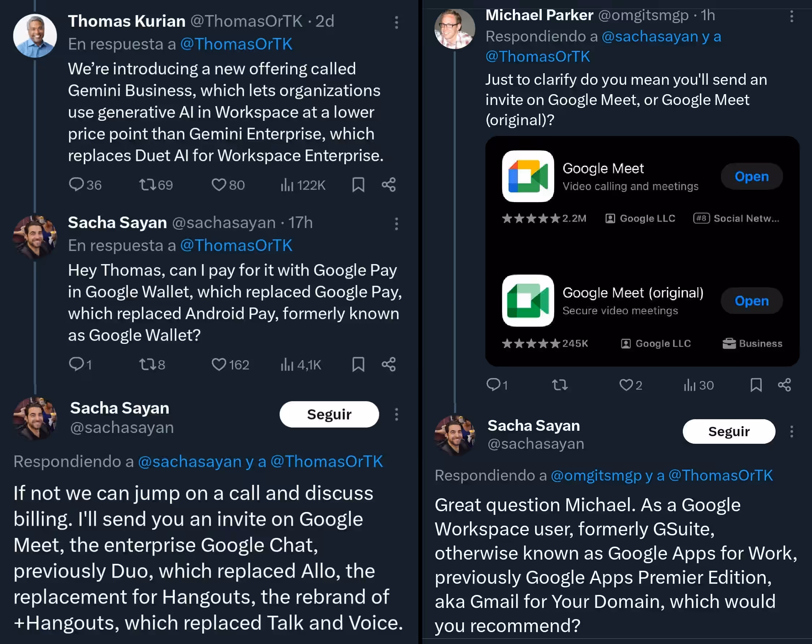Follow Sacha Sayan in the left thread
This screenshot has height=644, width=812.
(329, 414)
